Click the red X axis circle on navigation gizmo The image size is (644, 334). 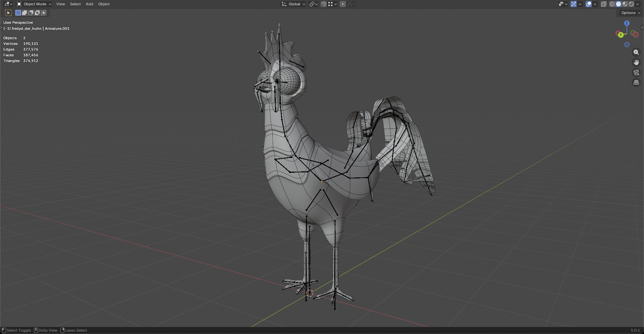(x=635, y=34)
